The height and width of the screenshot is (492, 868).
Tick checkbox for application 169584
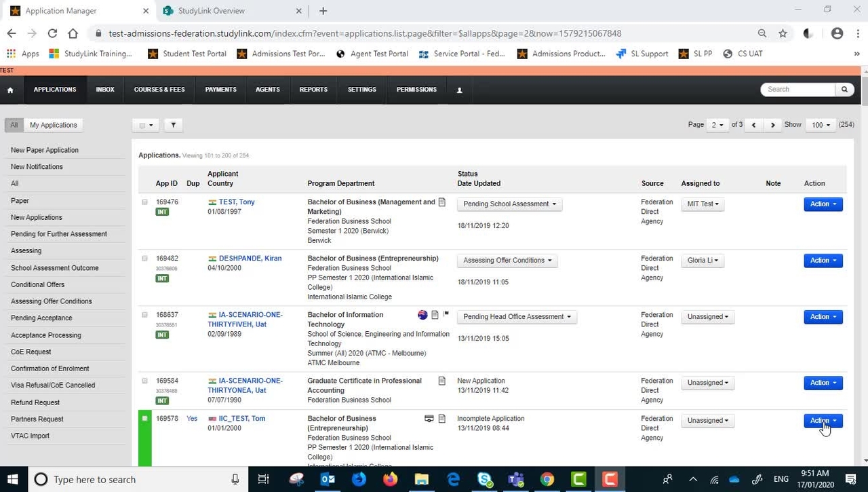(144, 381)
